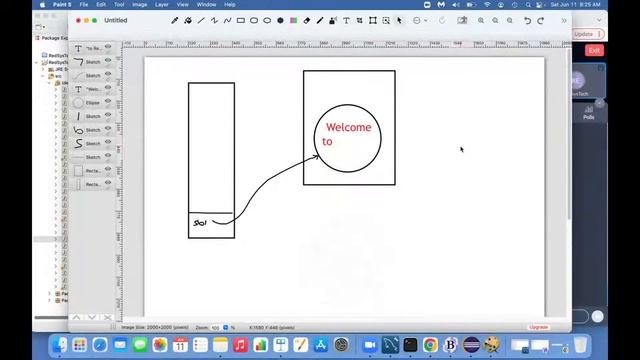Open Spotlight search in menu bar
640x360 pixels.
[x=528, y=4]
